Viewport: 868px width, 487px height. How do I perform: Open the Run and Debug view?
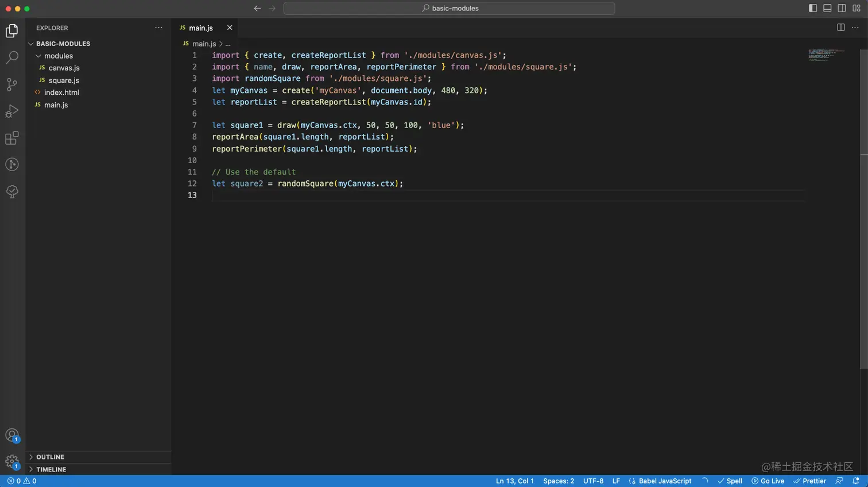pos(12,111)
